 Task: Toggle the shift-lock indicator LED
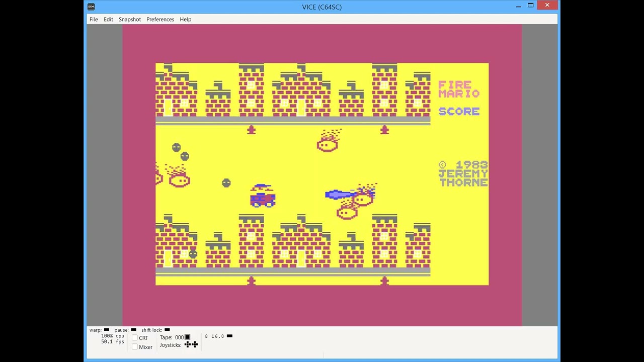click(x=168, y=330)
